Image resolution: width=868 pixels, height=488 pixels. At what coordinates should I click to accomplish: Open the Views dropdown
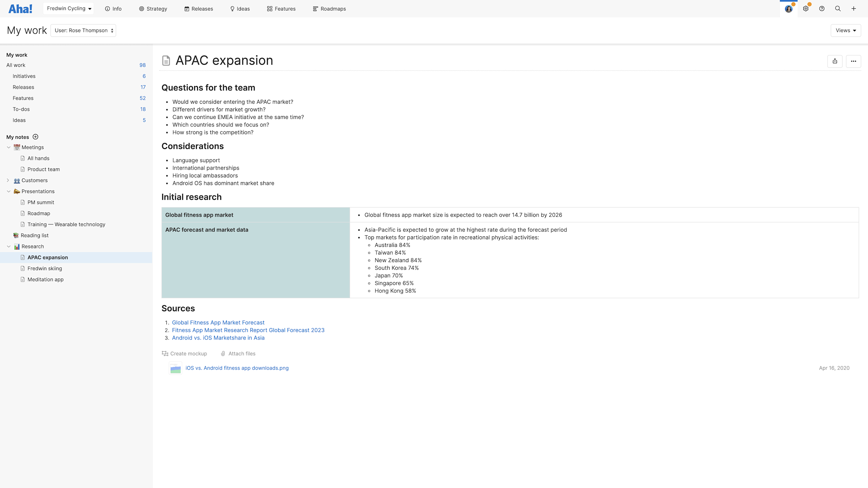[x=846, y=30]
